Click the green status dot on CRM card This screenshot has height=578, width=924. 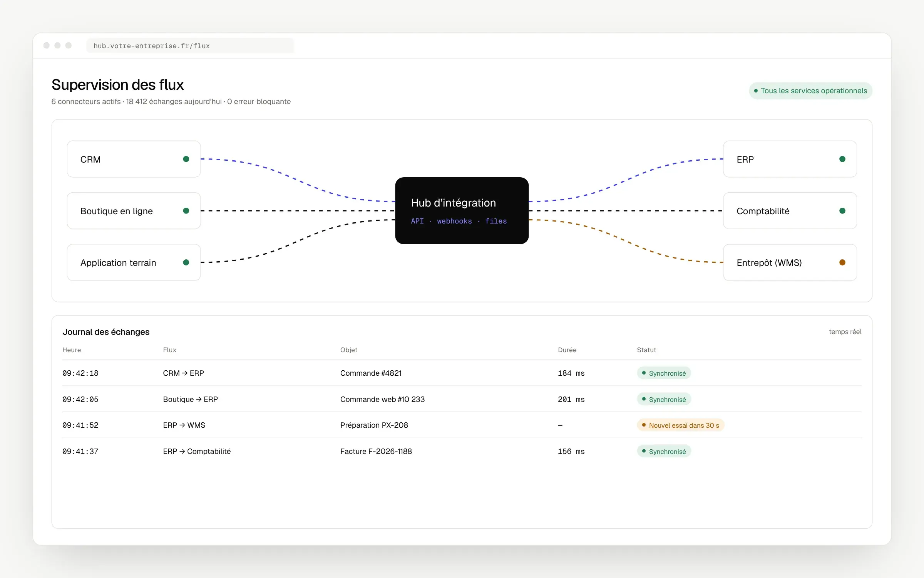pyautogui.click(x=186, y=159)
